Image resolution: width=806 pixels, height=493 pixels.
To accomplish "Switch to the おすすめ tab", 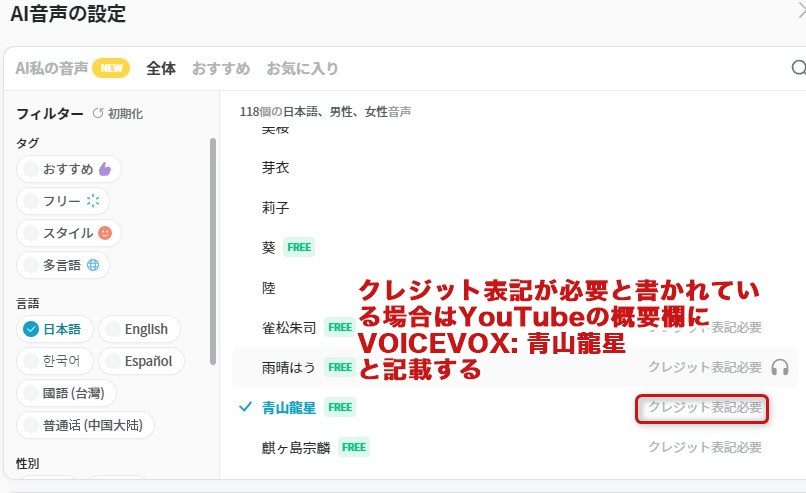I will point(220,69).
